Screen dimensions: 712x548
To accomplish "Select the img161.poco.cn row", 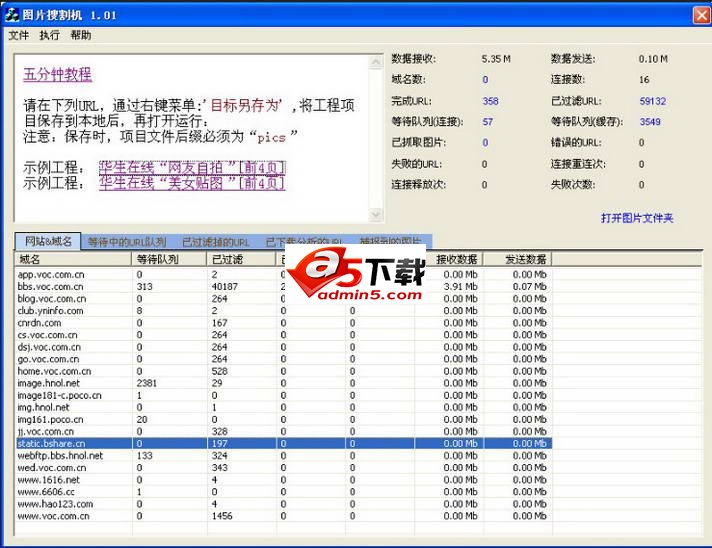I will coord(283,420).
